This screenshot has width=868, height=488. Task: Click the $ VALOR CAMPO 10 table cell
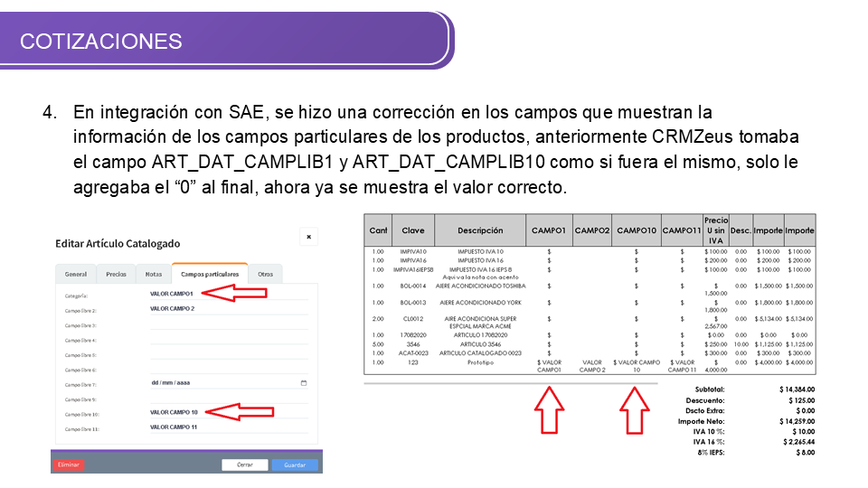point(637,366)
